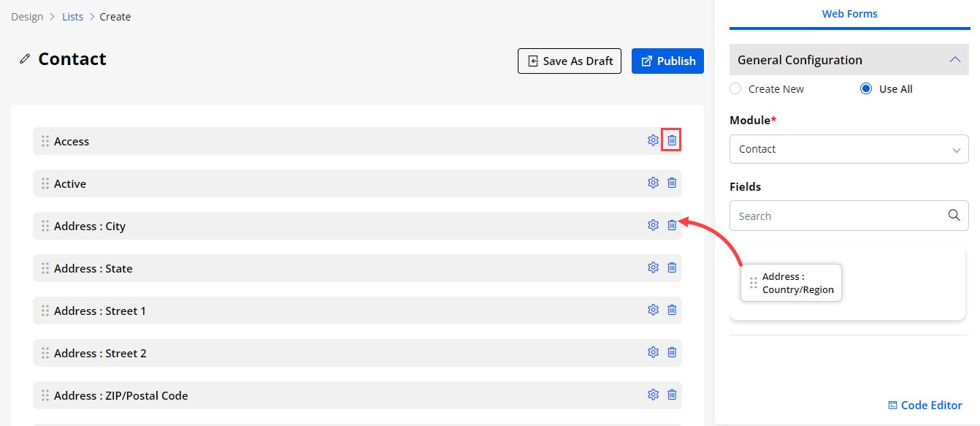Click the Save As Draft button
The width and height of the screenshot is (980, 426).
(570, 61)
